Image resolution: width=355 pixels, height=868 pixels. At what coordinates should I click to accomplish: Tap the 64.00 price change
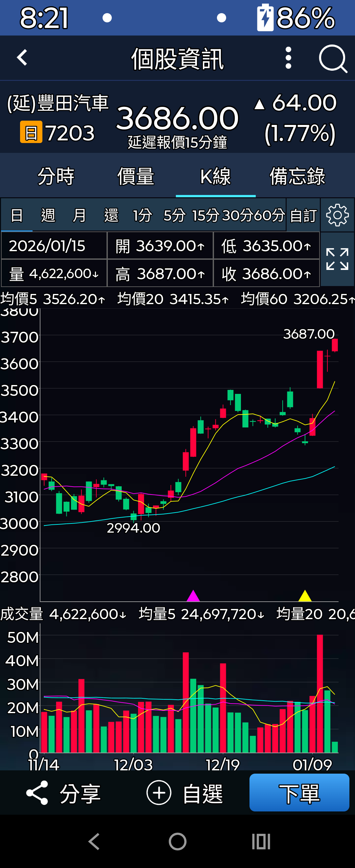[304, 103]
